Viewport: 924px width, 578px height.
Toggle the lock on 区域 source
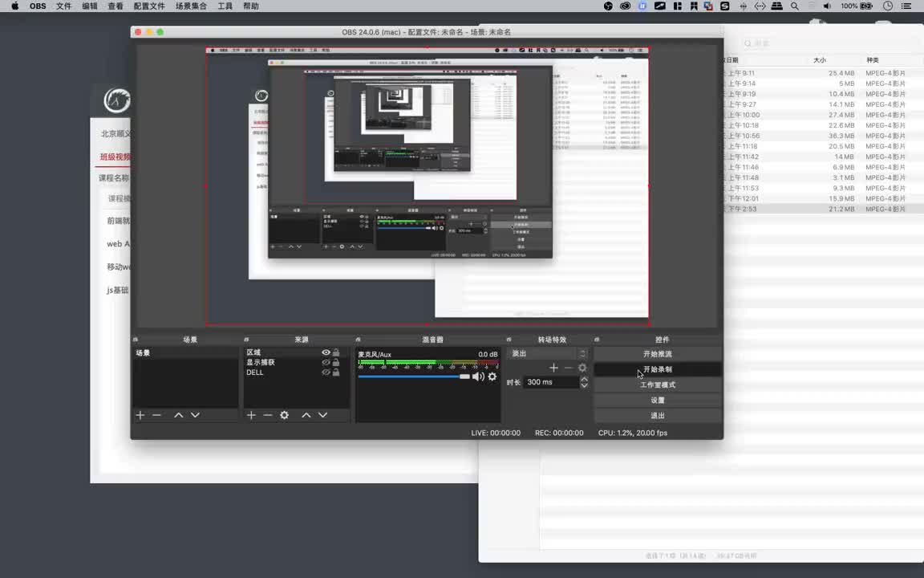(336, 352)
